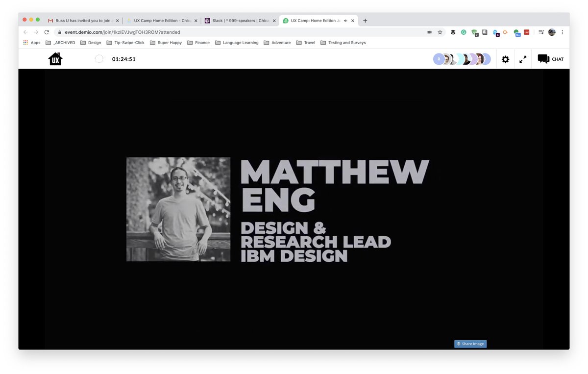This screenshot has height=374, width=588.
Task: Open the Chrome three-dot menu
Action: (x=563, y=32)
